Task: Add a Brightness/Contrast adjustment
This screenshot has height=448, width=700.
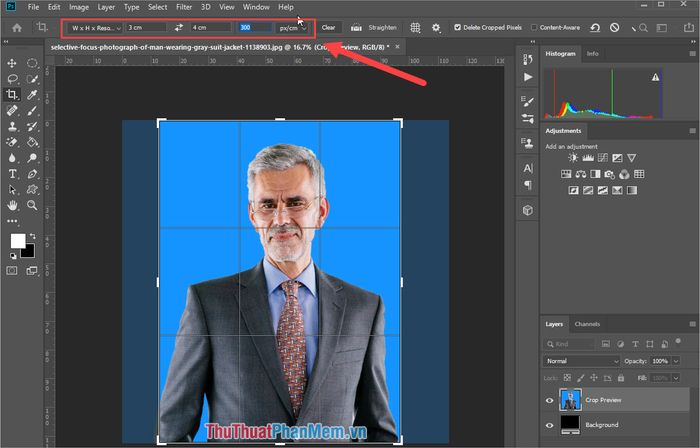Action: pyautogui.click(x=573, y=158)
